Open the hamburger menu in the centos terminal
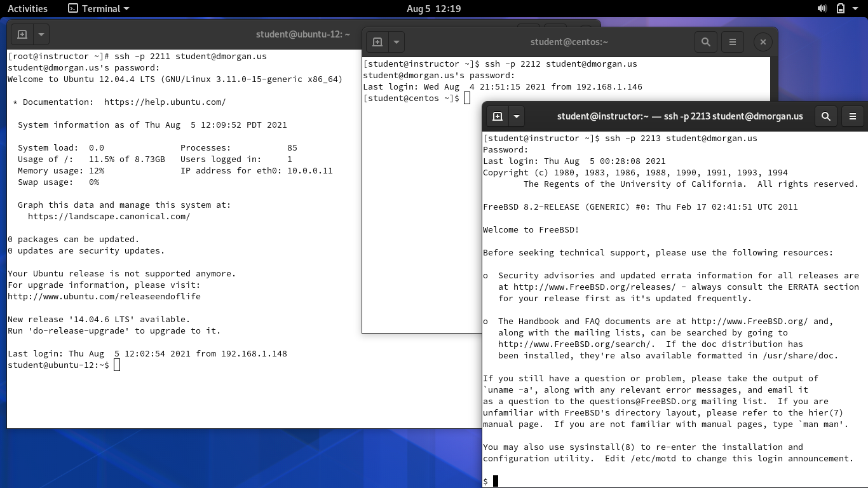Viewport: 868px width, 488px height. [732, 42]
